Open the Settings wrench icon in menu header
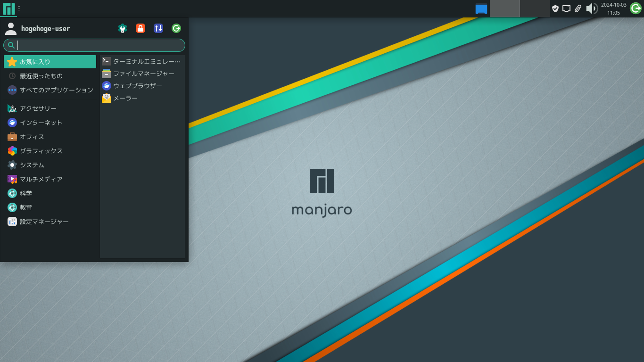This screenshot has height=362, width=644. 123,28
